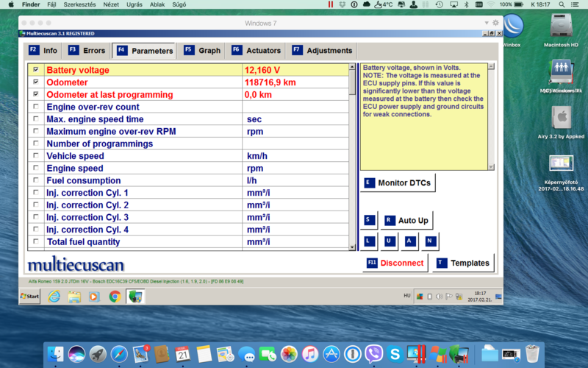Click the Spotlight search icon
The image size is (588, 368).
click(x=562, y=4)
